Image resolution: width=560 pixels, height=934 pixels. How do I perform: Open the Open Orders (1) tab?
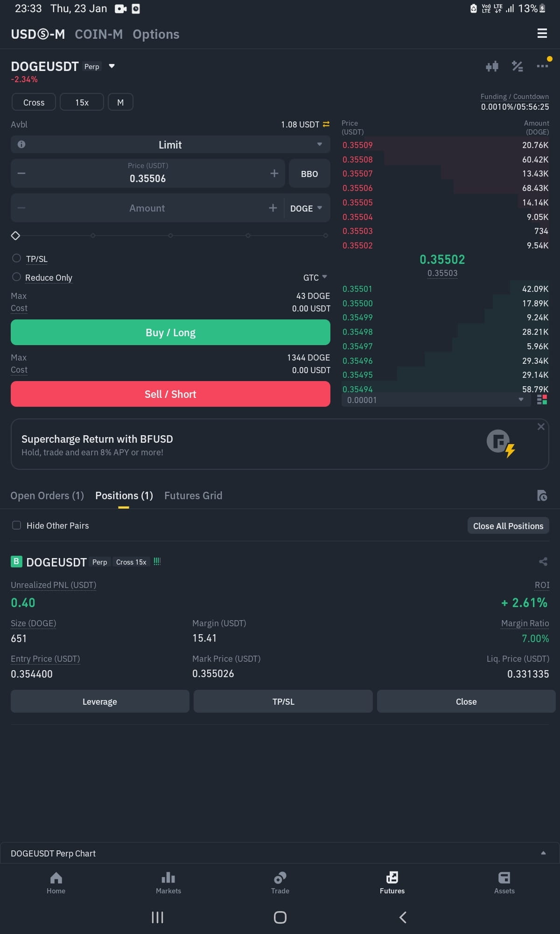point(47,495)
